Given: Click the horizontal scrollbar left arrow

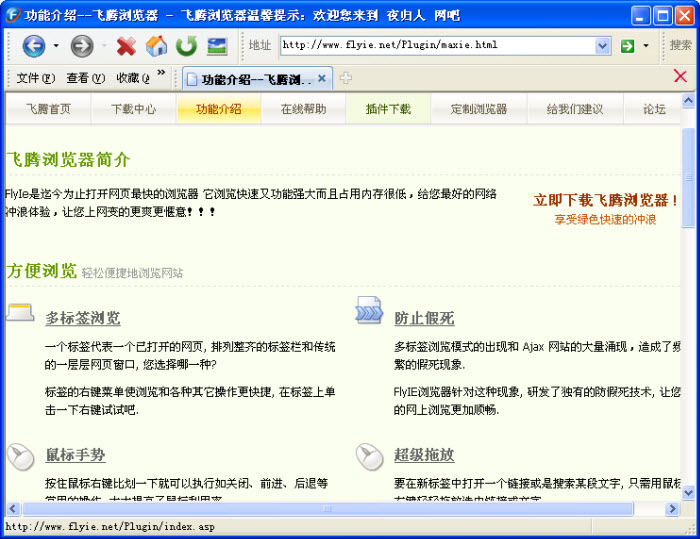Looking at the screenshot, I should click(12, 508).
